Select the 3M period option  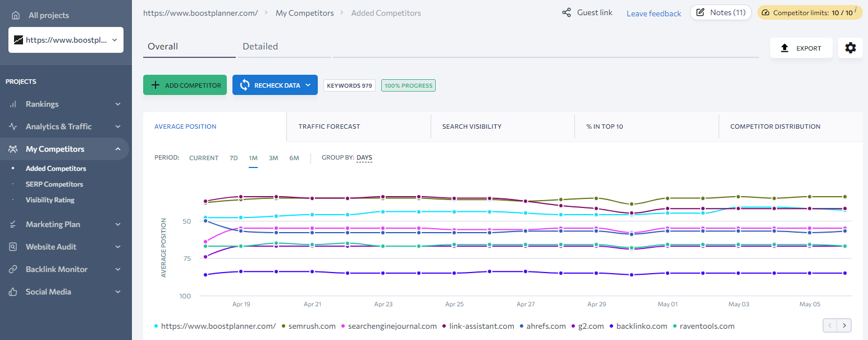click(273, 158)
